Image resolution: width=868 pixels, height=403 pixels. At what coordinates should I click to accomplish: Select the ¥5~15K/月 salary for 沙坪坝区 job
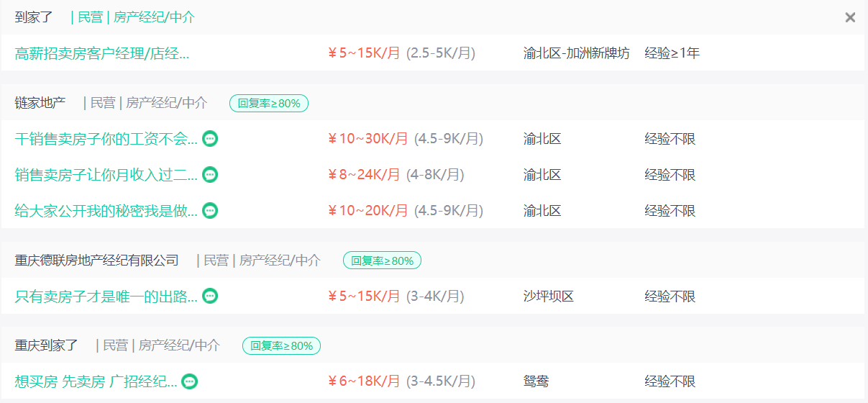(364, 296)
